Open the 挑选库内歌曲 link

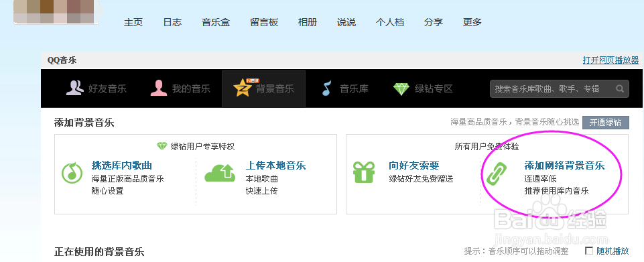point(122,166)
